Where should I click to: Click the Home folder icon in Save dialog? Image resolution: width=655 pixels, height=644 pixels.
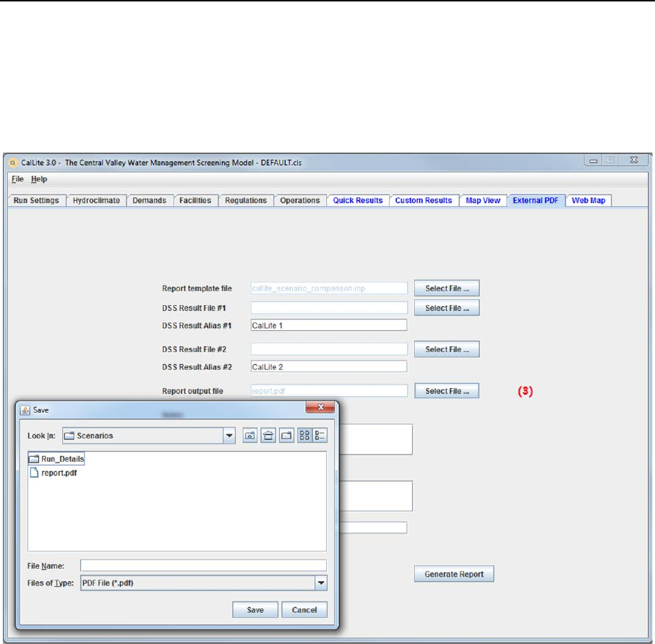[x=268, y=436]
